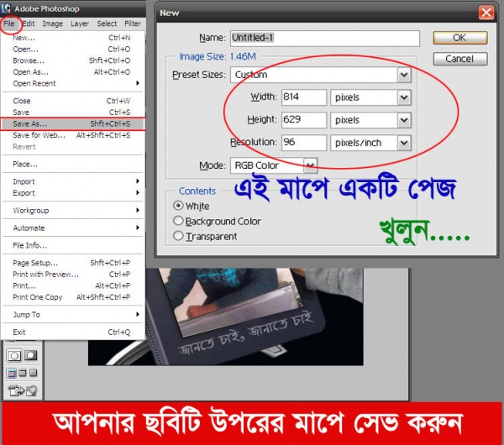This screenshot has width=504, height=445.
Task: Click the Jump to ImageReady icon
Action: (x=23, y=390)
